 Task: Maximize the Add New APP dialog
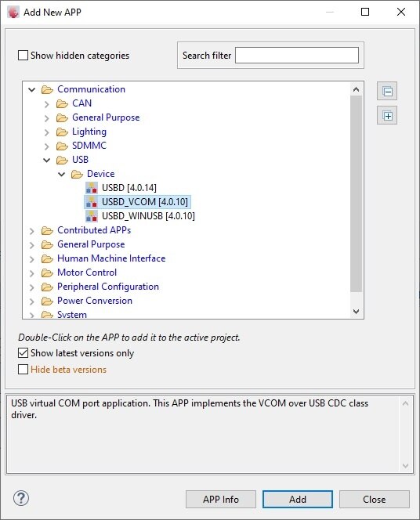(x=365, y=12)
